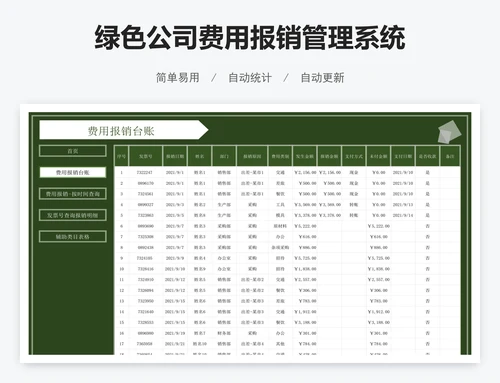
Task: Click the 原材料 category cell in row 6
Action: pos(280,226)
